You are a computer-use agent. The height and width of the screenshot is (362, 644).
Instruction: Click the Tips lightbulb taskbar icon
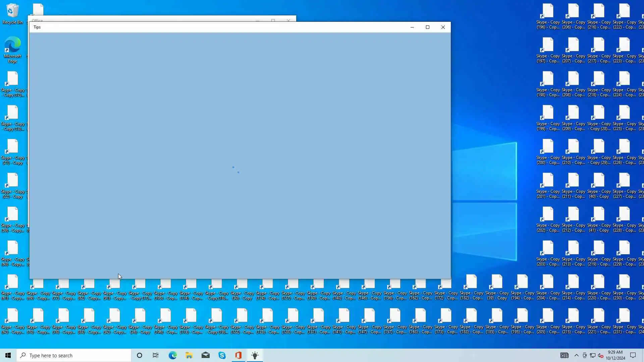(255, 355)
